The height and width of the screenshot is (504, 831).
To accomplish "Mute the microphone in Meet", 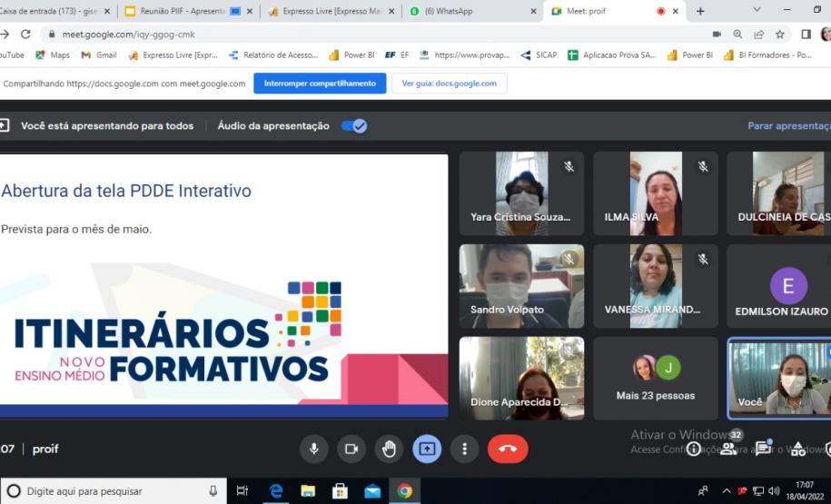I will tap(314, 449).
